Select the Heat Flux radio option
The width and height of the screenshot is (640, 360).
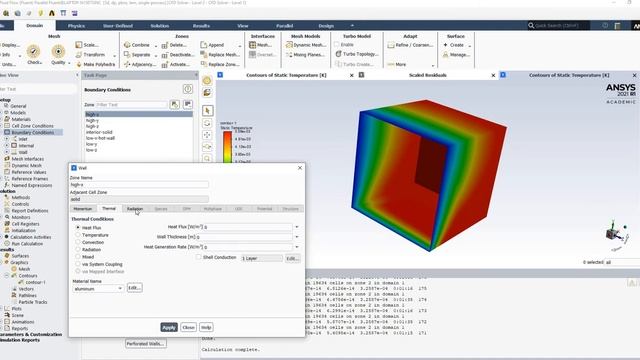tap(78, 227)
